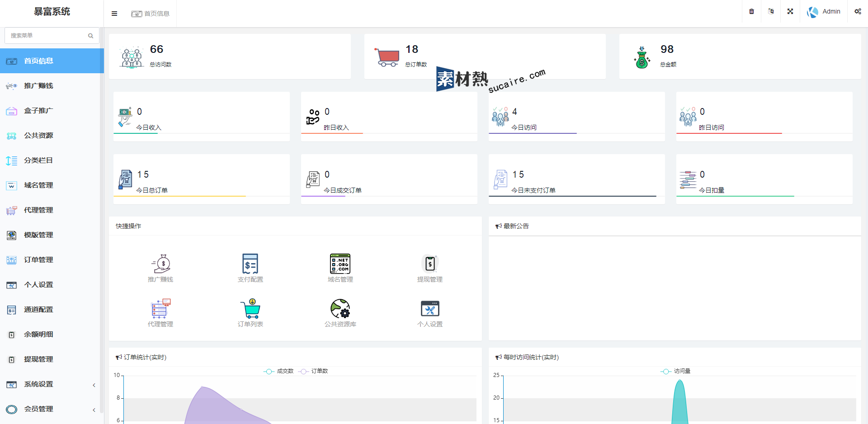Screen dimensions: 868x424
Task: Click the 昨日收入 card icon
Action: pos(313,117)
